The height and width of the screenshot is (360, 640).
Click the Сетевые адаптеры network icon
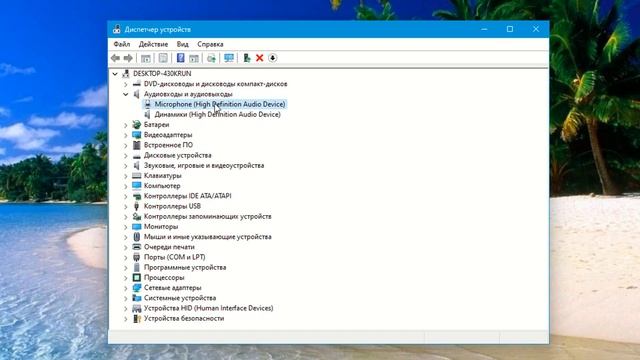[137, 288]
